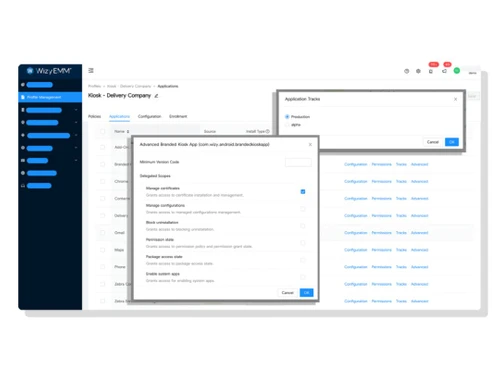Screen dimensions: 500x375
Task: Click Cancel in Application Tracks dialog
Action: pos(433,142)
